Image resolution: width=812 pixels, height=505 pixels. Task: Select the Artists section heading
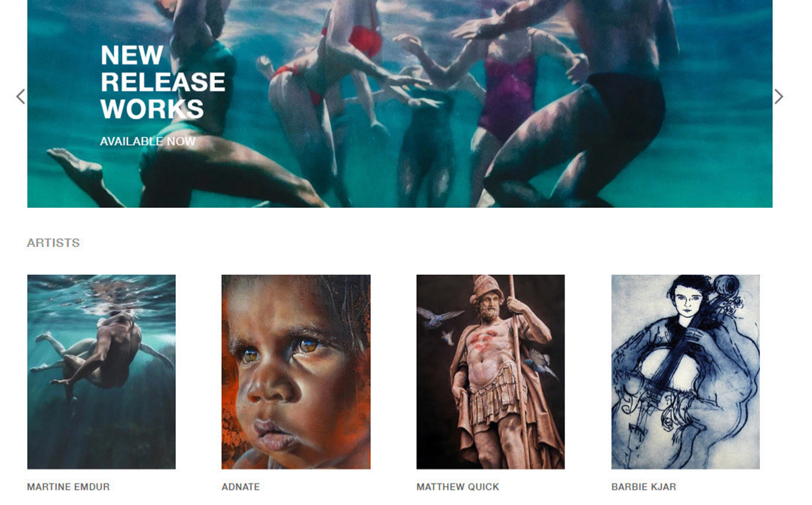click(x=53, y=243)
